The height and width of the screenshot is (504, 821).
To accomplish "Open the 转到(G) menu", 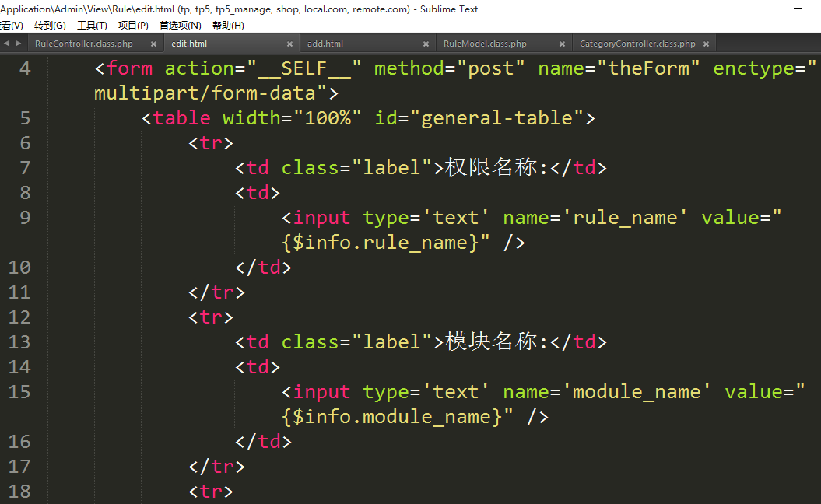I will coord(50,26).
